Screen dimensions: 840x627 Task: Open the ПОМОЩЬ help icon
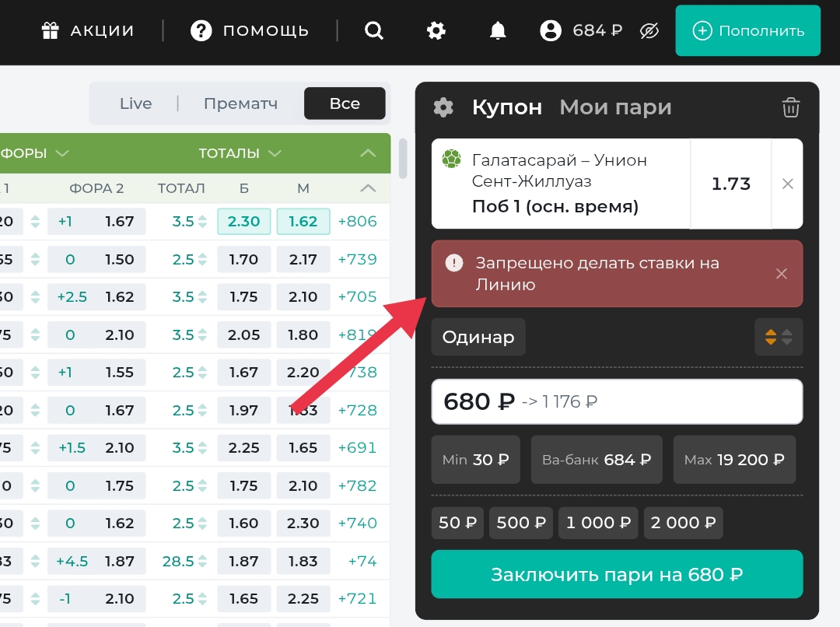tap(201, 30)
